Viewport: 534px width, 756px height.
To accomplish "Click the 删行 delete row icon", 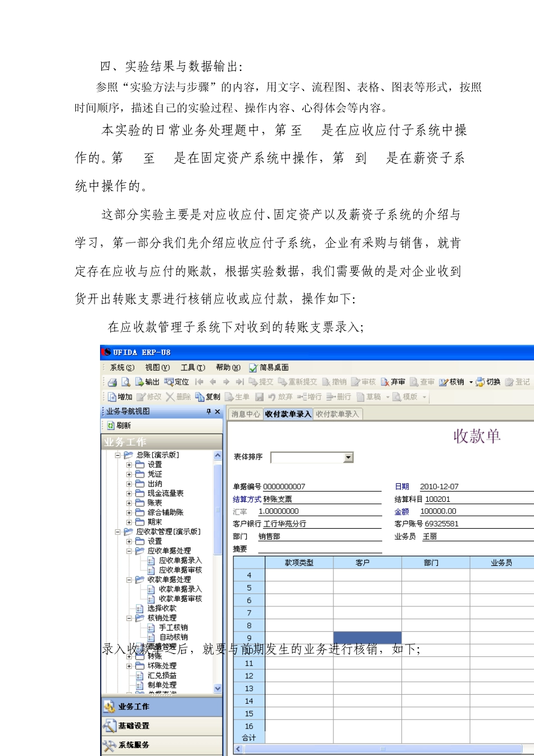I will tap(339, 397).
